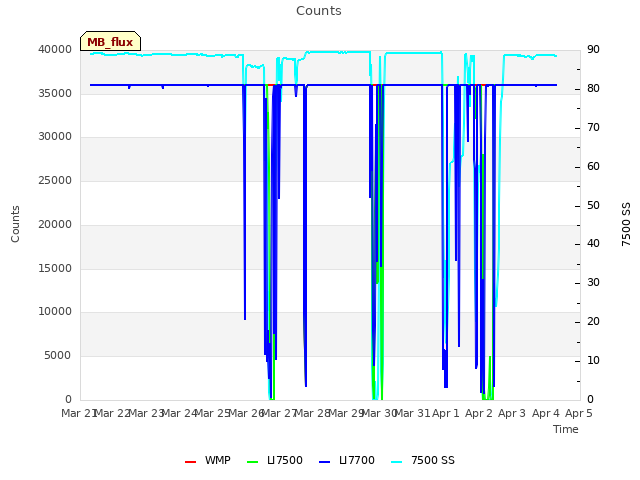Click the Mar 24 date tick label

tap(180, 413)
